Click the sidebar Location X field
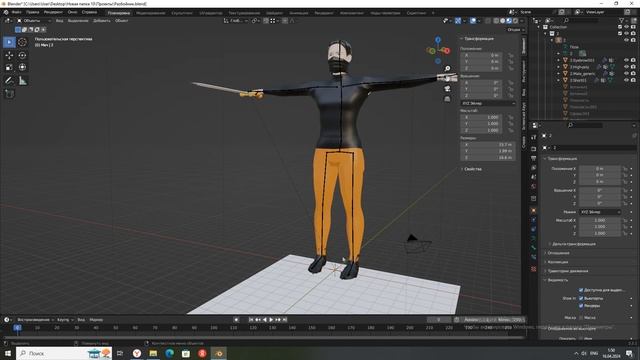Screen dimensions: 640x360 point(482,55)
